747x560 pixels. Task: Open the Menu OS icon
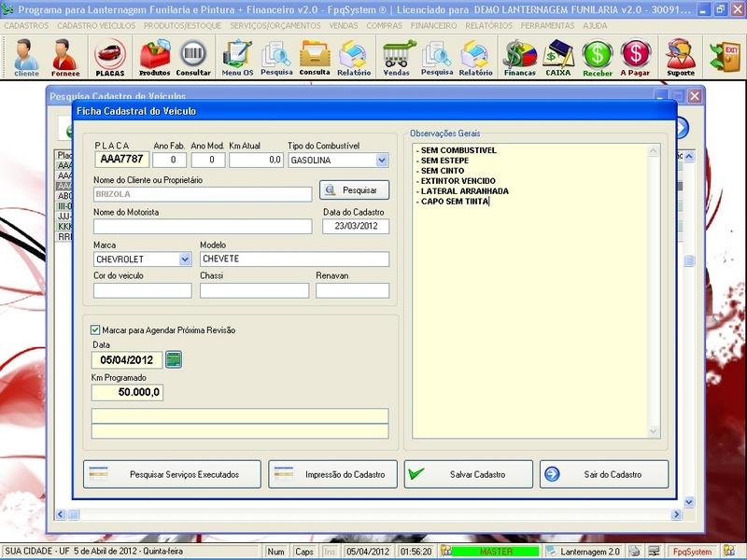237,57
